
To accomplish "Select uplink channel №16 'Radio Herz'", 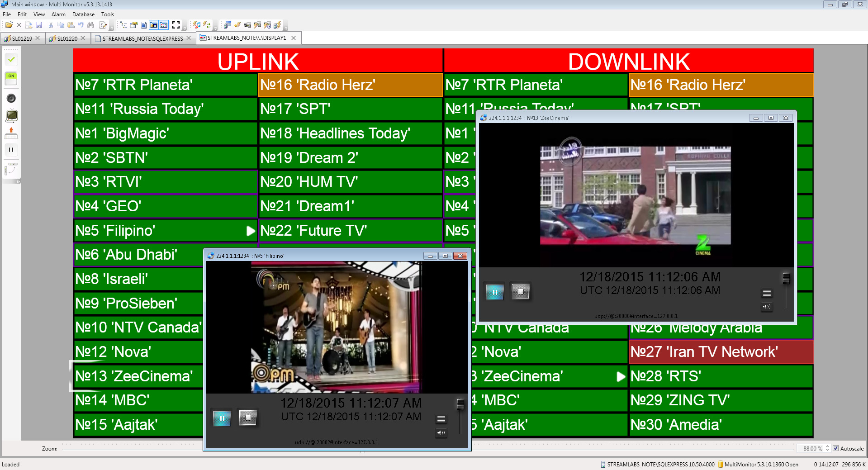I will tap(350, 85).
